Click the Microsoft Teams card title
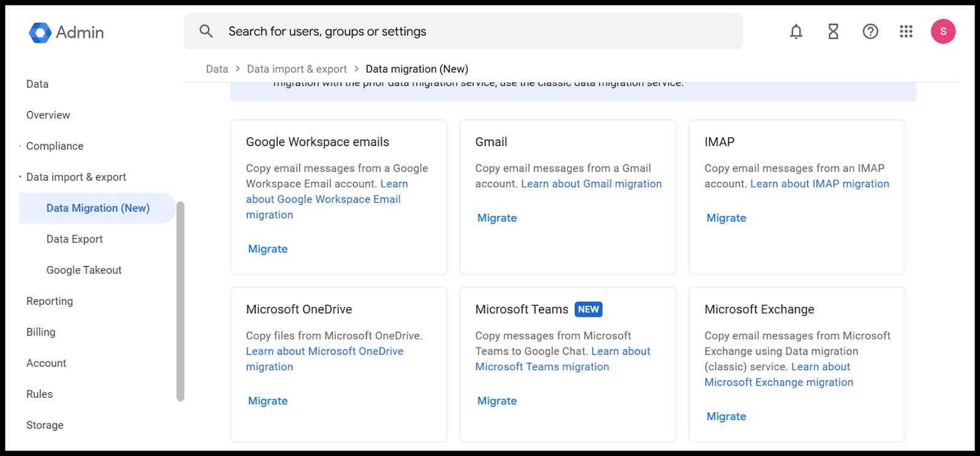This screenshot has width=980, height=456. pos(522,310)
